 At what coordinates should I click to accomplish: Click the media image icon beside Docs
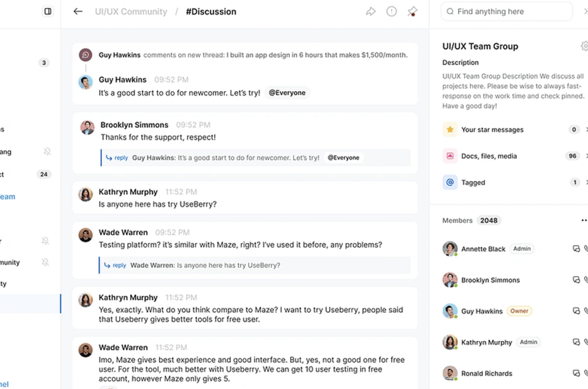[450, 156]
